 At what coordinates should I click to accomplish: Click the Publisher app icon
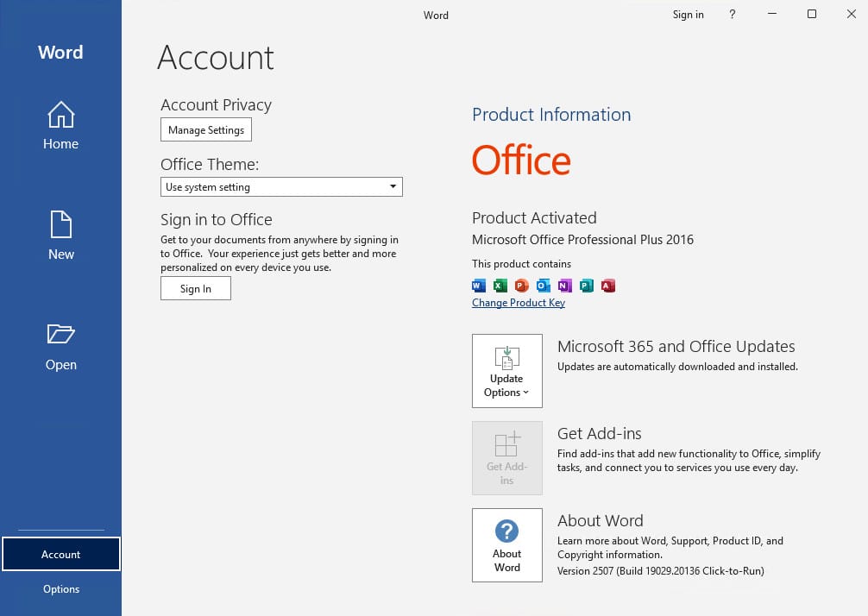(x=586, y=286)
